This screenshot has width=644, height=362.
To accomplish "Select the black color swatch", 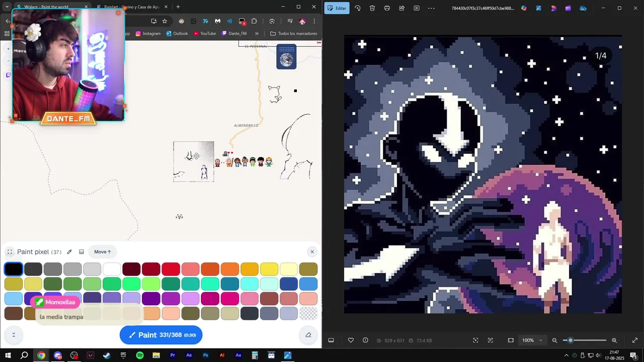I will pos(14,269).
